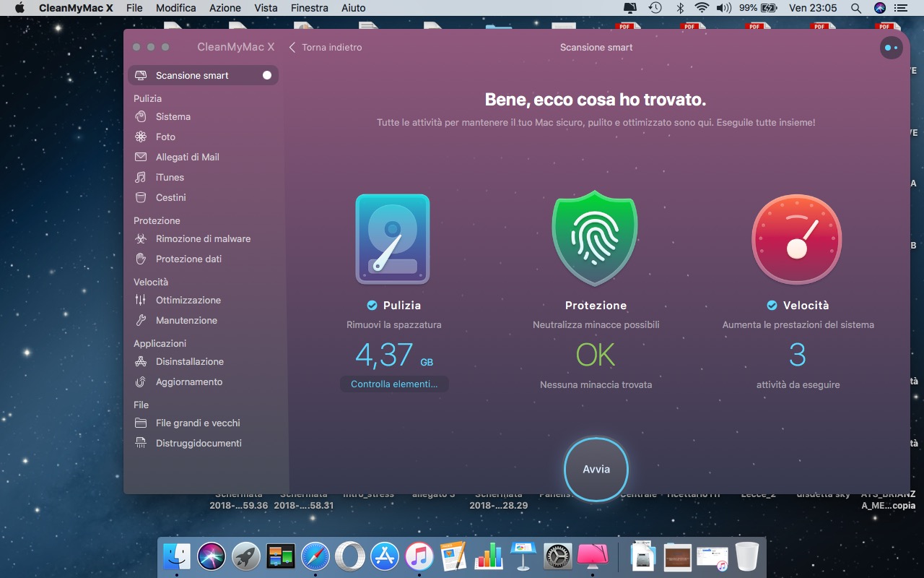Click the Scansione smart sidebar item
This screenshot has height=578, width=924.
click(x=203, y=75)
